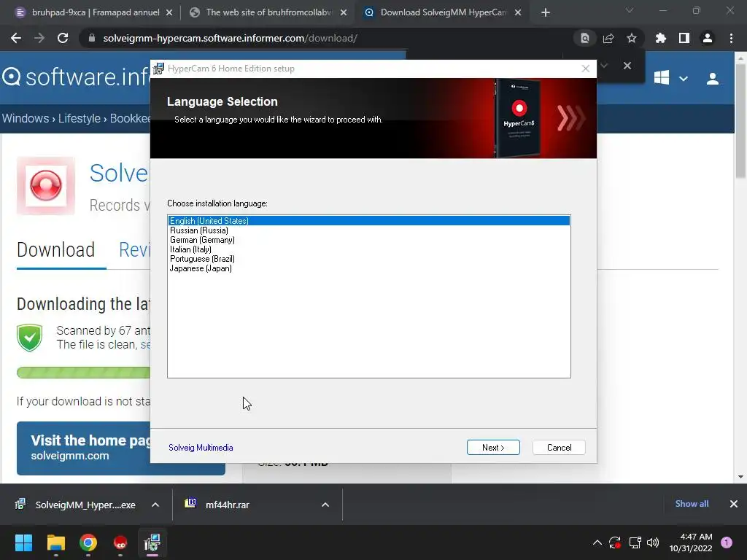Expand mf44hr.rar download options
The height and width of the screenshot is (560, 747).
coord(325,505)
